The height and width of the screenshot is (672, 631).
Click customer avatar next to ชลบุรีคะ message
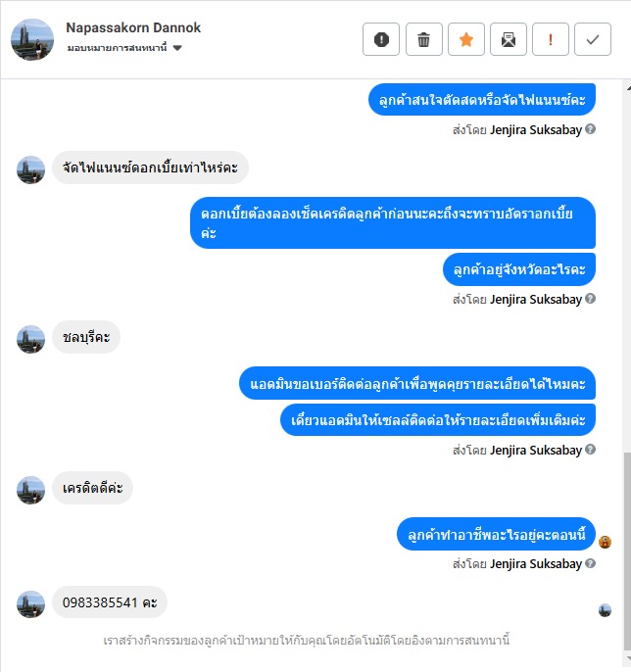tap(31, 339)
